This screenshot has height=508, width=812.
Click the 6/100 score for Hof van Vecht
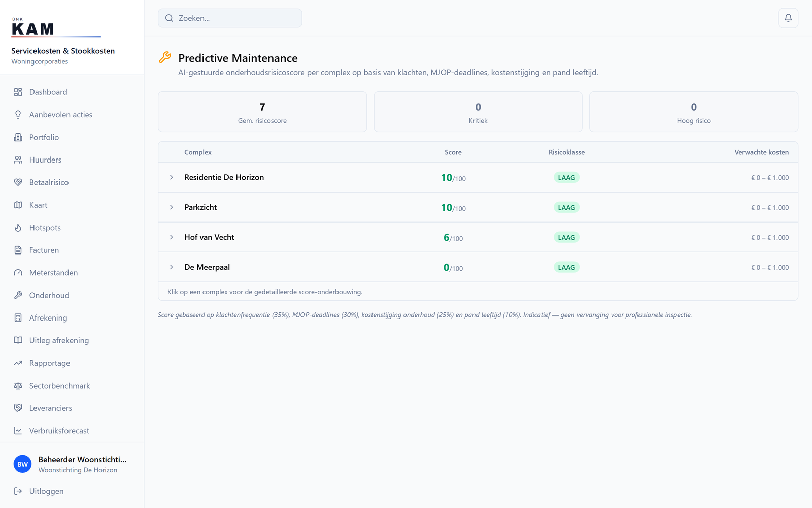tap(453, 238)
